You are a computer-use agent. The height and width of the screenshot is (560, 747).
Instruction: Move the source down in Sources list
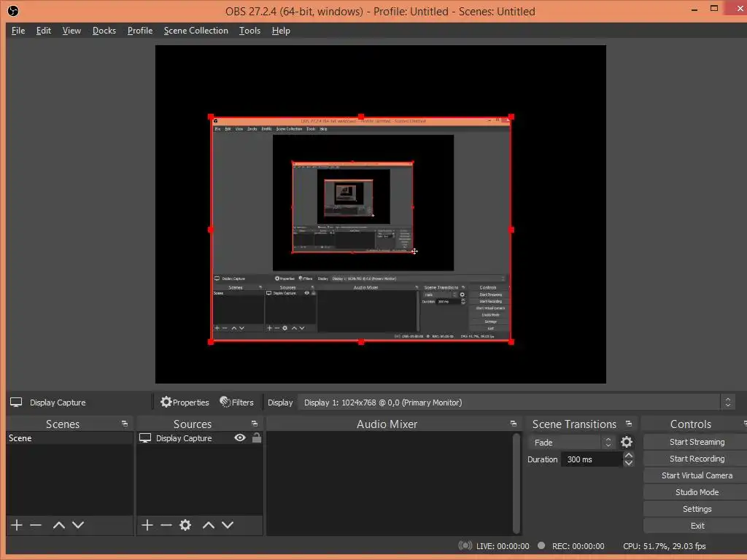click(228, 525)
